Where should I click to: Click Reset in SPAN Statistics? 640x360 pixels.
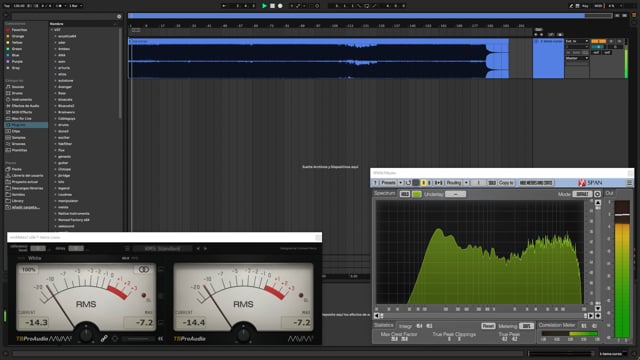pyautogui.click(x=488, y=326)
